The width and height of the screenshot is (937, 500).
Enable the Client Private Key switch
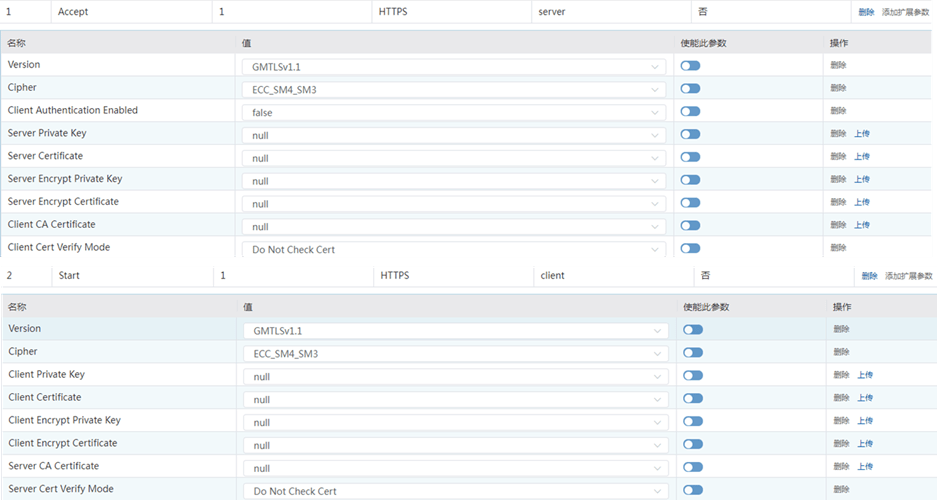693,376
